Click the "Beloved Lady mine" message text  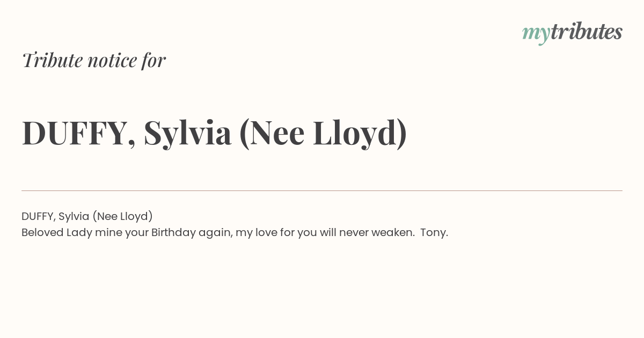[235, 233]
